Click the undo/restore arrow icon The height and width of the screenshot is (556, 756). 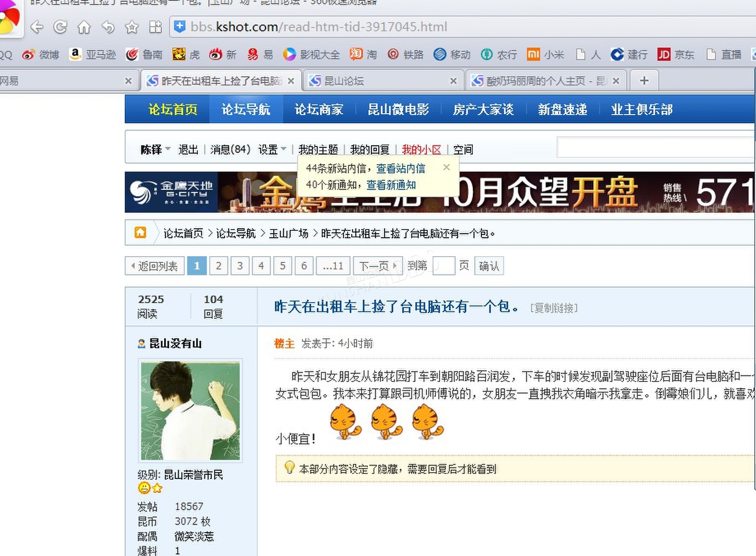coord(108,27)
